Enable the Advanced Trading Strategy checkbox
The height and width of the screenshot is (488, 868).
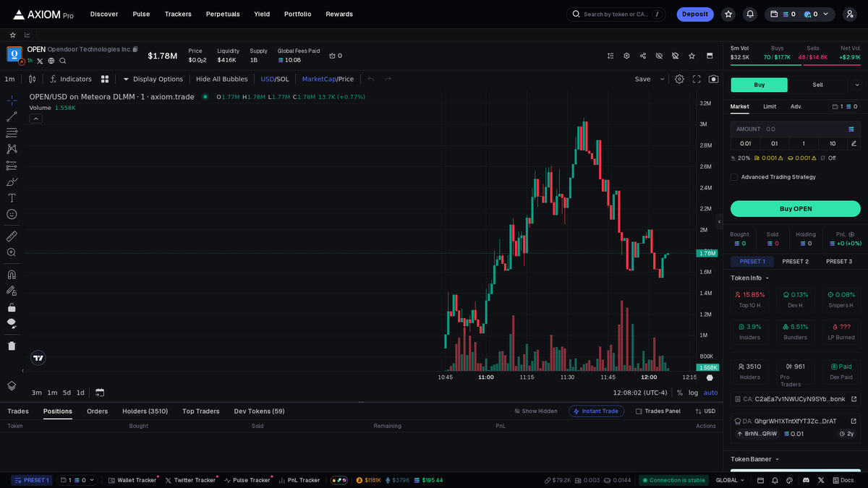(734, 177)
